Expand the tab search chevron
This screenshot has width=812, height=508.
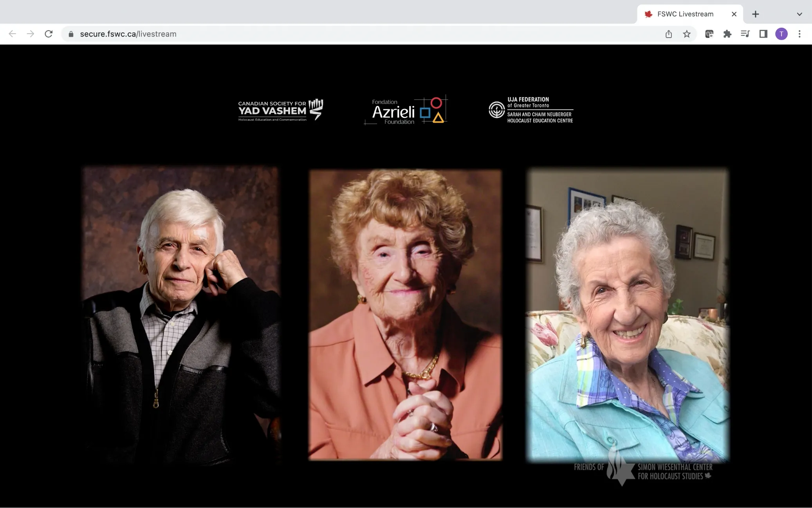799,14
